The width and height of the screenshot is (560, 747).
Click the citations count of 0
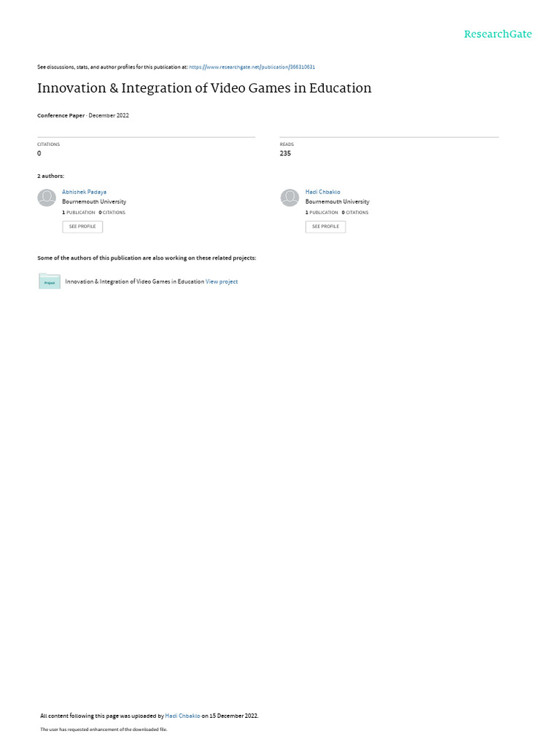coord(39,153)
